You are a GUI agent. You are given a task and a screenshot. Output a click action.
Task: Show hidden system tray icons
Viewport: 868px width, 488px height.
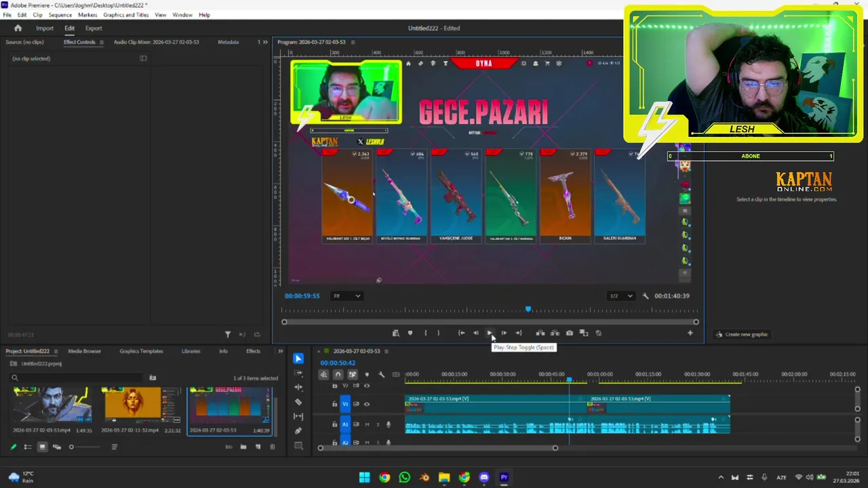(720, 477)
